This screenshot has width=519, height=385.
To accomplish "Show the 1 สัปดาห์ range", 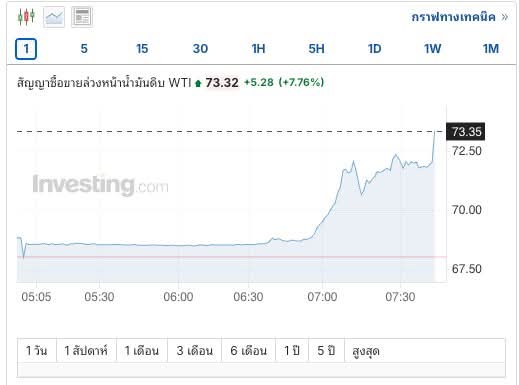I will tap(86, 351).
